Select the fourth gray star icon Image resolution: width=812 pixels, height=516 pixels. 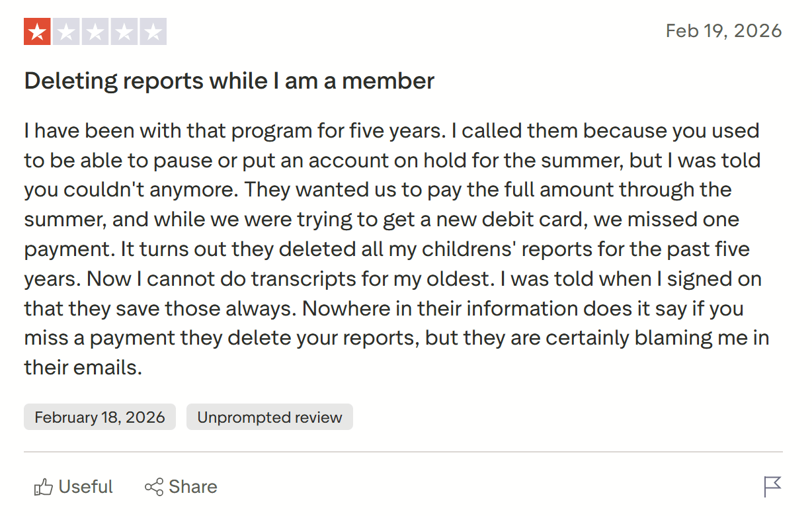[125, 30]
